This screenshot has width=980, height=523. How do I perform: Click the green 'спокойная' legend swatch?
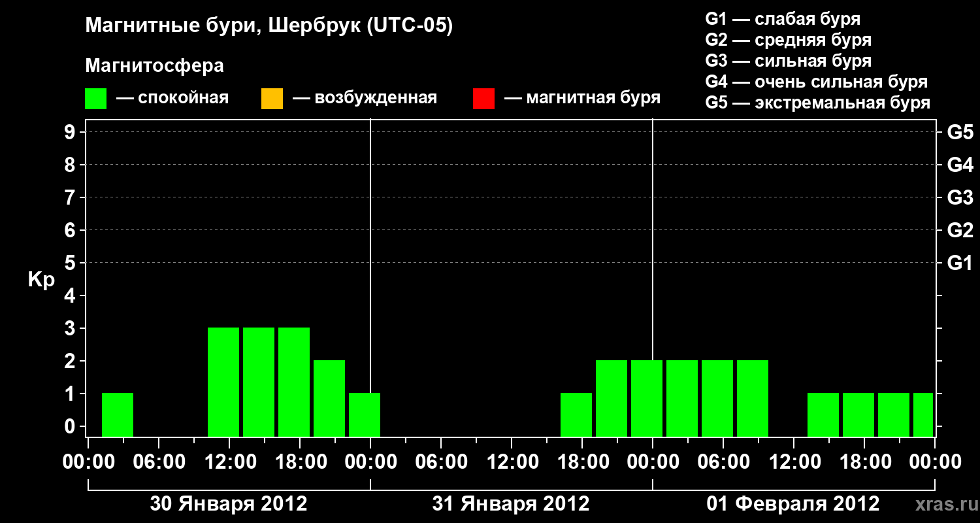[96, 99]
